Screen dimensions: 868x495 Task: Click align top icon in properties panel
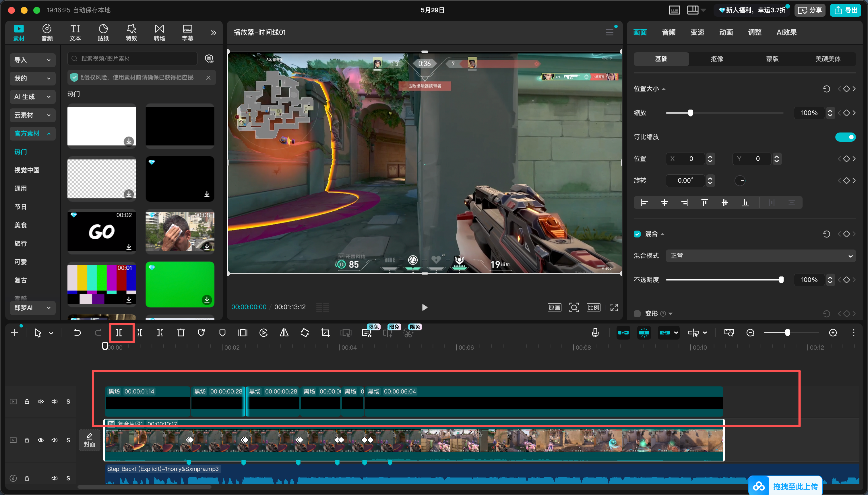[704, 203]
